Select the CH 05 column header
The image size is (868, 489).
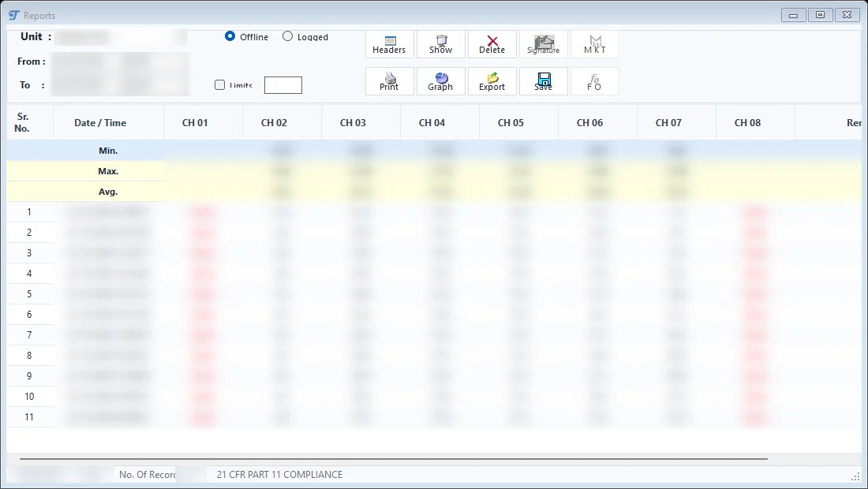518,123
